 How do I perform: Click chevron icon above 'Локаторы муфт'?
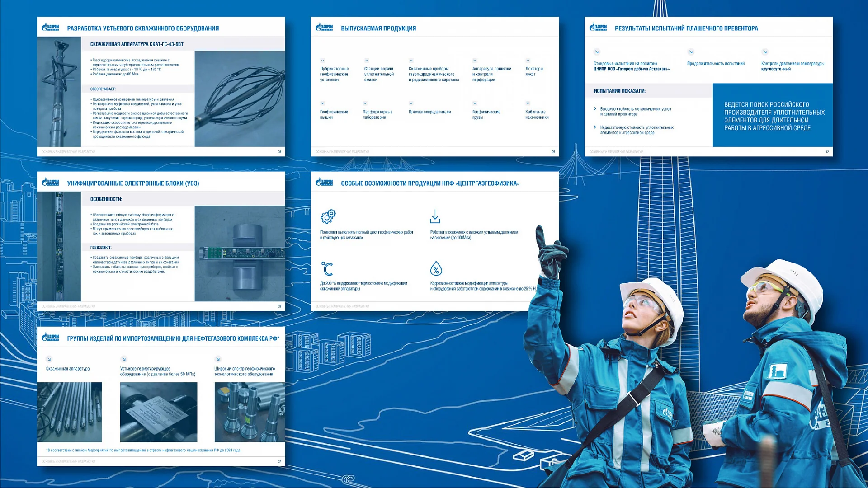pos(528,61)
